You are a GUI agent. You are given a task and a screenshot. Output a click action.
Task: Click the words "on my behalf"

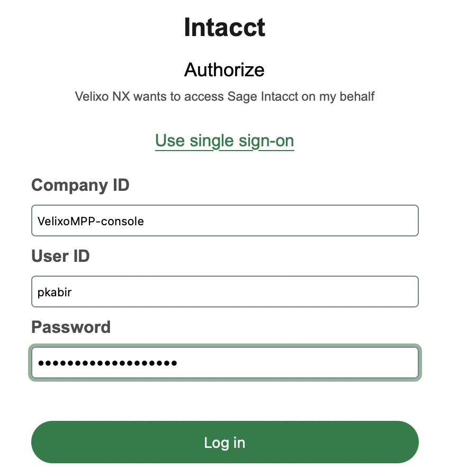[x=340, y=96]
